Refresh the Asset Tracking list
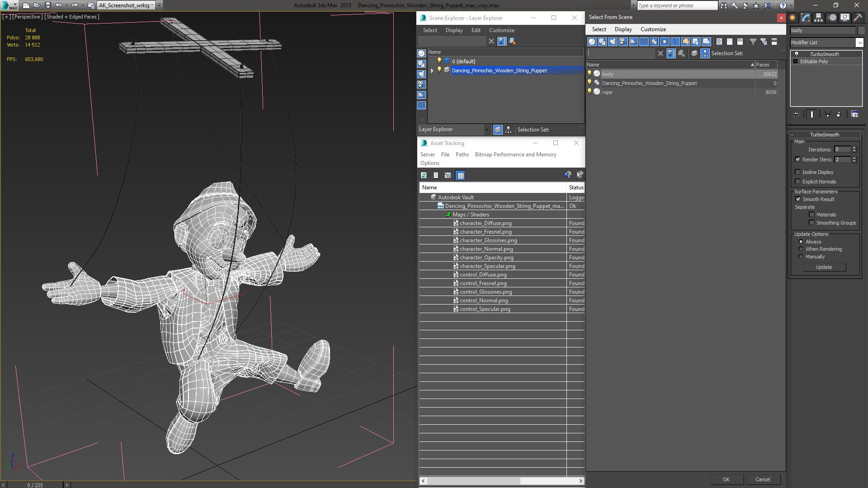 424,175
